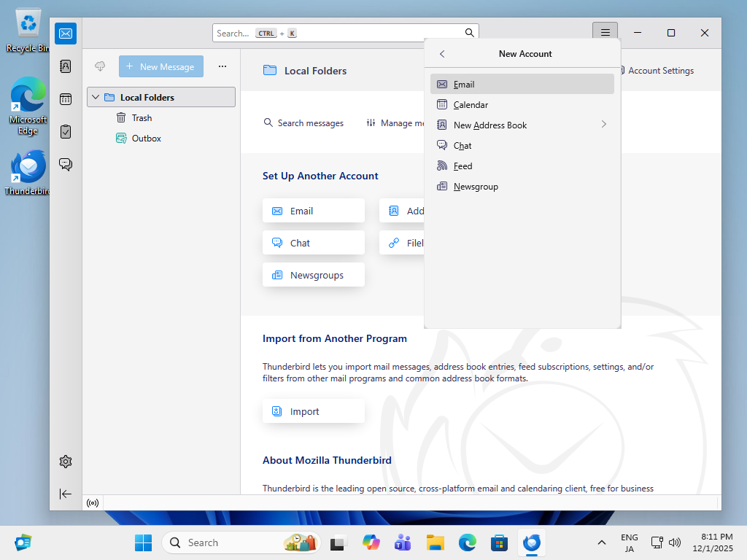Collapse the spaces toolbar
Screen dimensions: 747x560
(66, 494)
